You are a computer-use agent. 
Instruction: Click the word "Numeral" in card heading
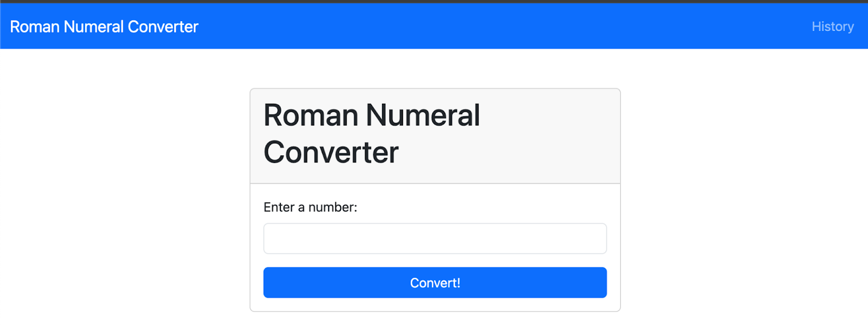[423, 116]
